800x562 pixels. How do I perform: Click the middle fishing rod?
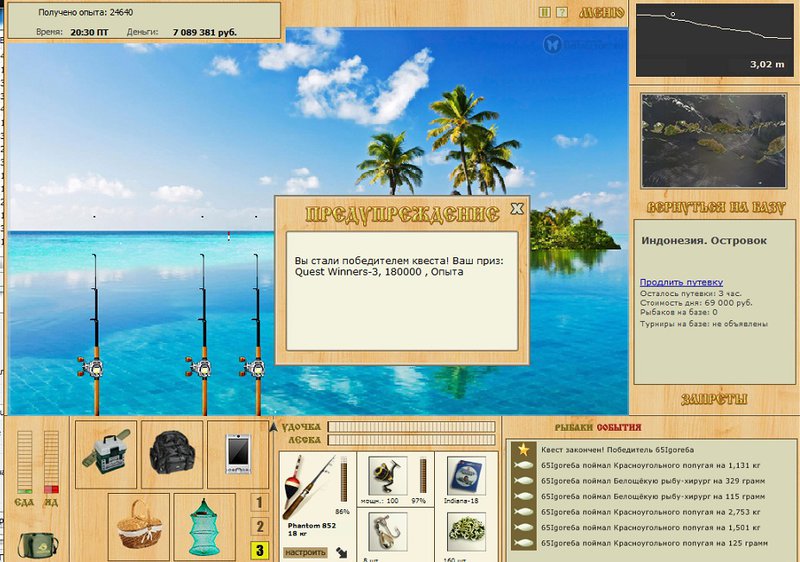[x=203, y=334]
